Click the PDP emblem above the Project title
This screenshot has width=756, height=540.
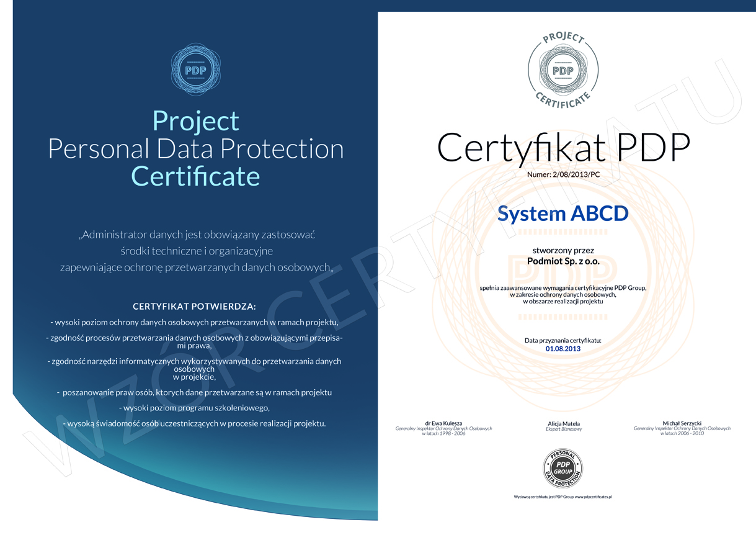195,70
